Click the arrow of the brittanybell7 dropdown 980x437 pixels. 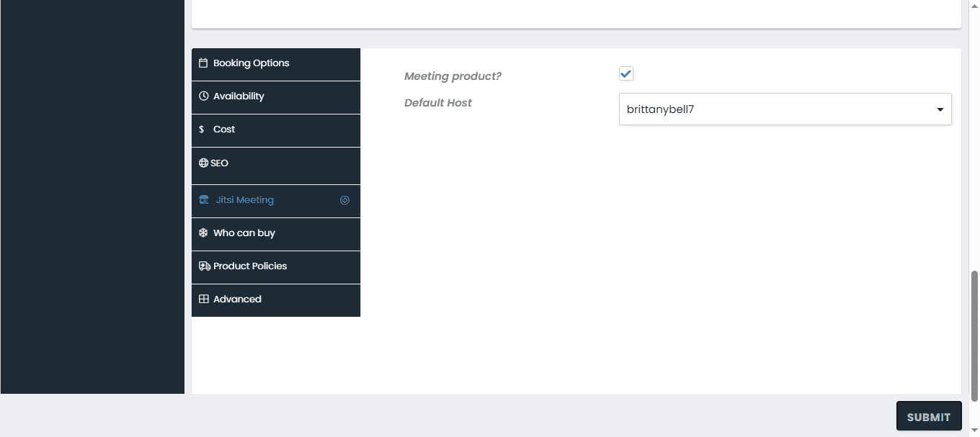coord(940,110)
